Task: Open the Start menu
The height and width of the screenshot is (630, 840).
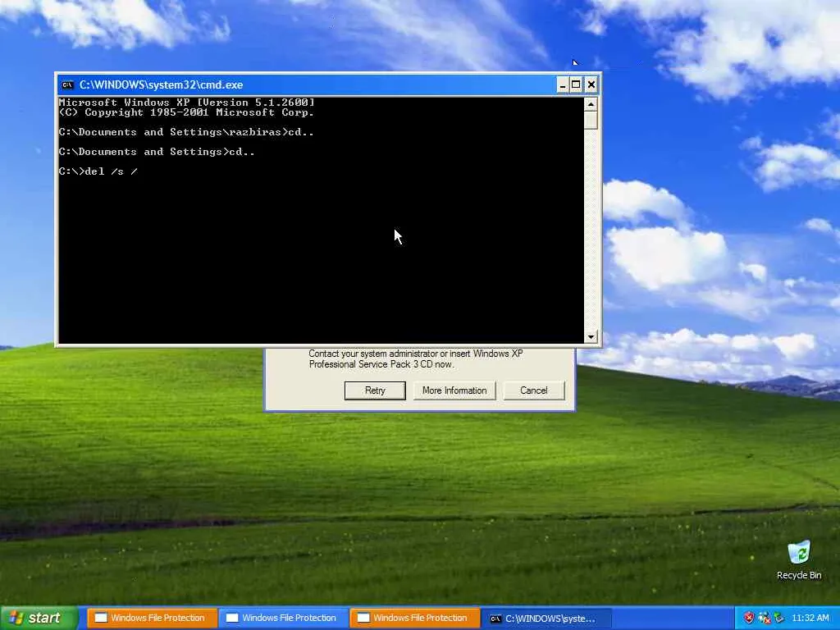Action: [x=39, y=618]
